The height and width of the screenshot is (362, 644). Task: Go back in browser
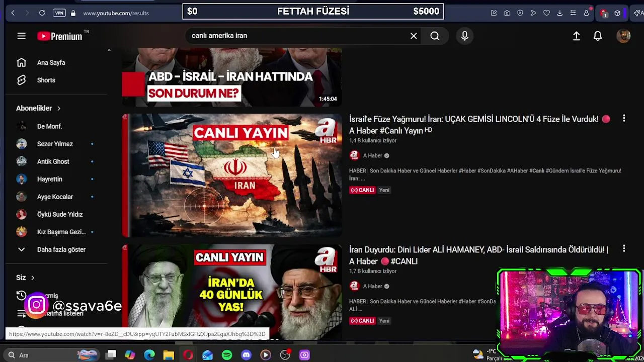point(13,13)
